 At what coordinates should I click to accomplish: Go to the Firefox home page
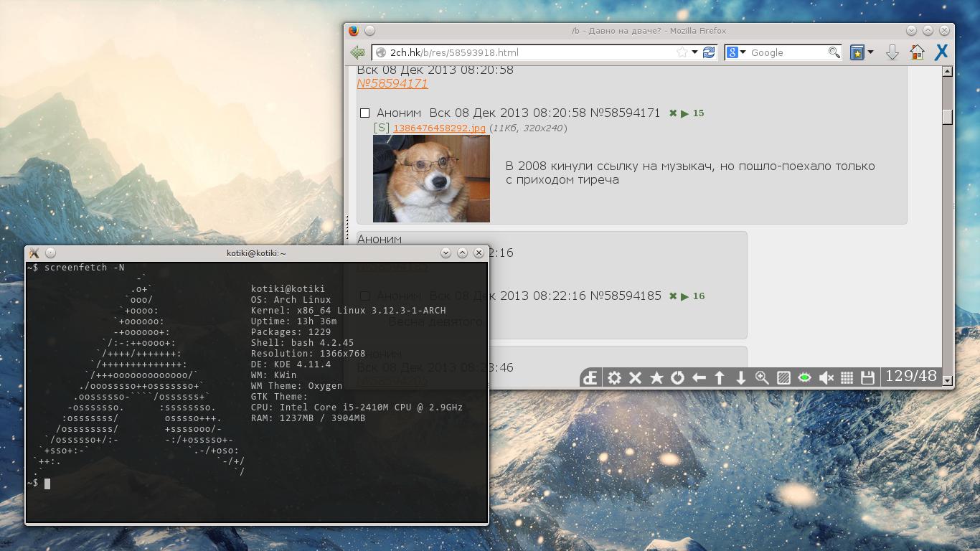pyautogui.click(x=917, y=52)
